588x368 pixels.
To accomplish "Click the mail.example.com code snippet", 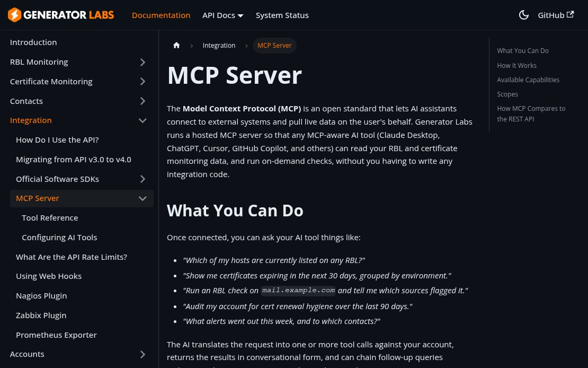I will (x=298, y=290).
